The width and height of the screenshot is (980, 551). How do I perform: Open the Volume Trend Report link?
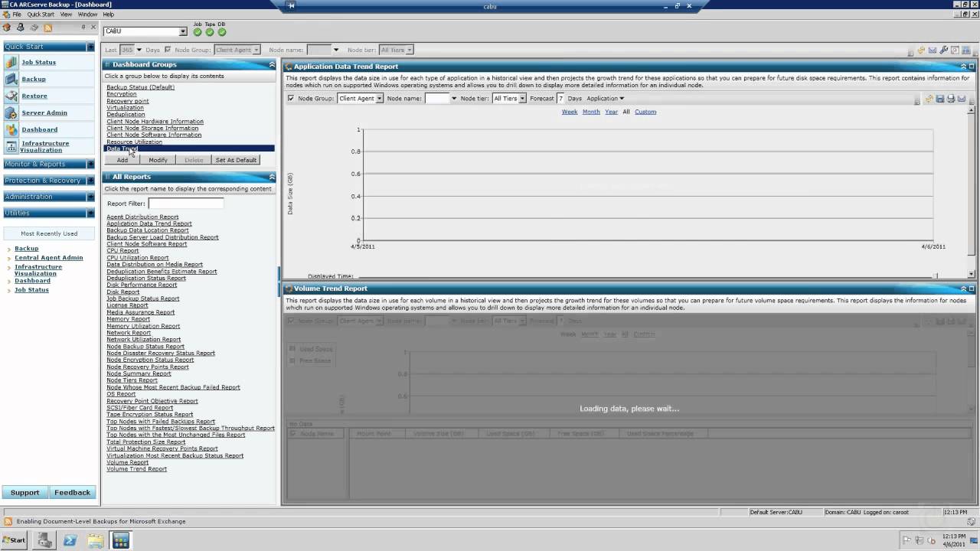(x=136, y=469)
